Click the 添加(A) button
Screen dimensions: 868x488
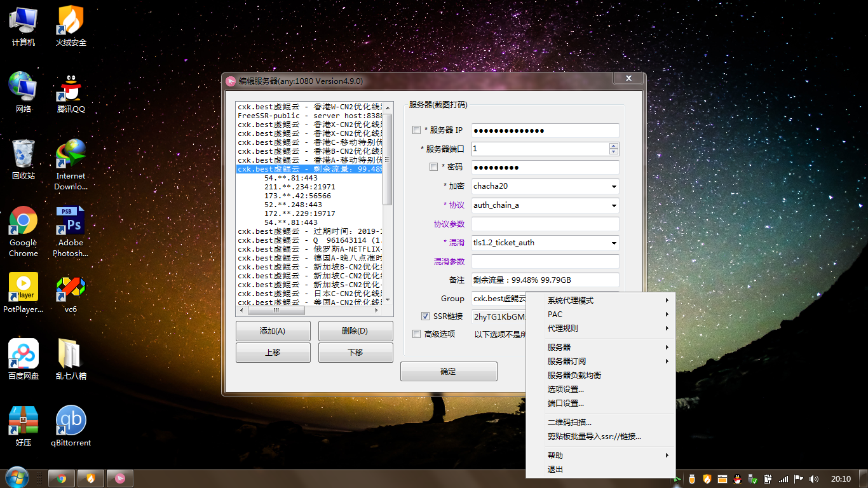click(273, 331)
